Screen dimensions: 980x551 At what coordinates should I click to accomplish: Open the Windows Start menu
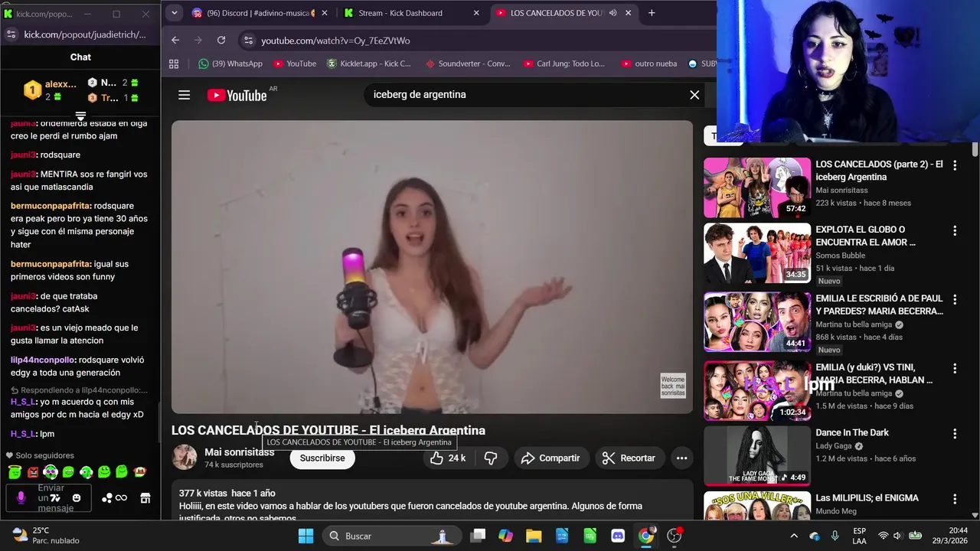pos(305,536)
